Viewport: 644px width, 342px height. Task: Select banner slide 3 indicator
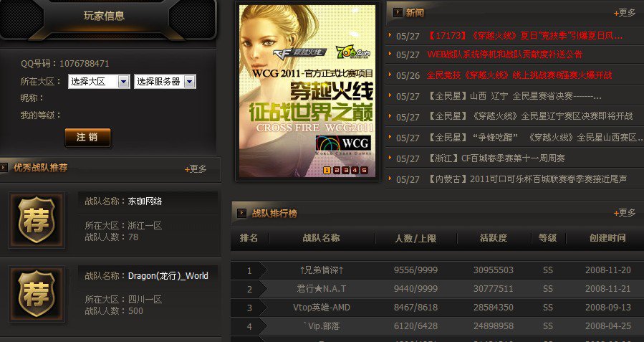pos(346,170)
